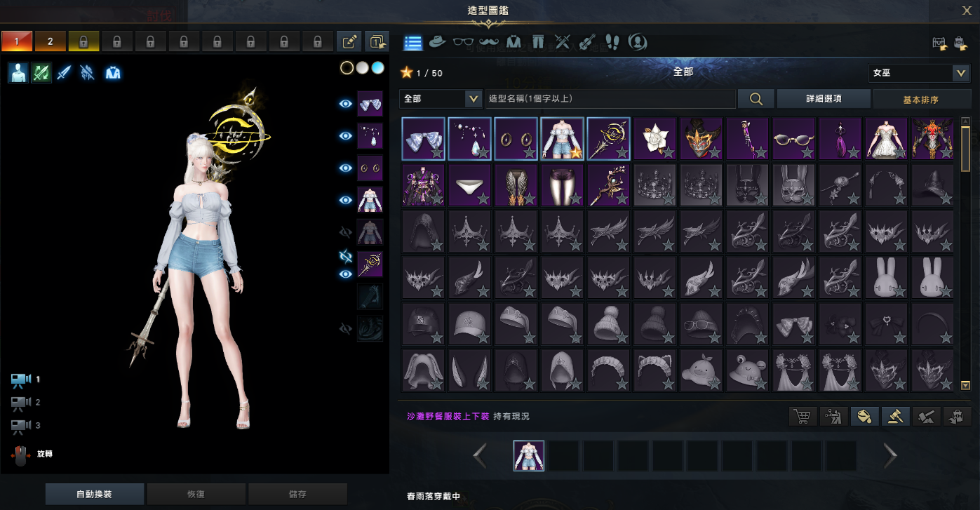The height and width of the screenshot is (510, 980).
Task: Filter by the glasses category icon
Action: [463, 42]
